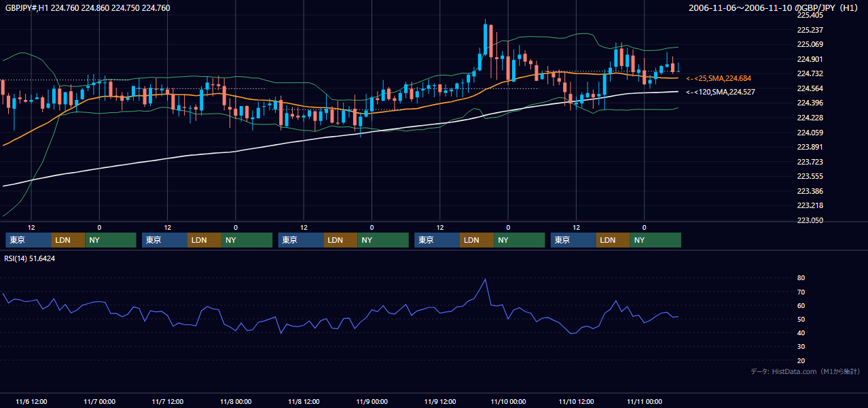Click the 11/7 00:00 time axis label
This screenshot has width=868, height=408.
click(x=99, y=402)
